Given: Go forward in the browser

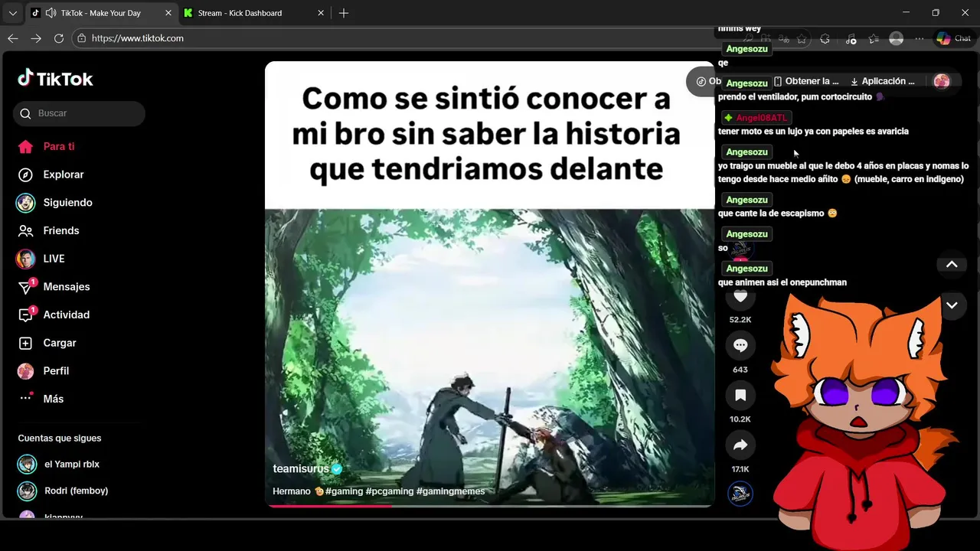Looking at the screenshot, I should (x=36, y=38).
